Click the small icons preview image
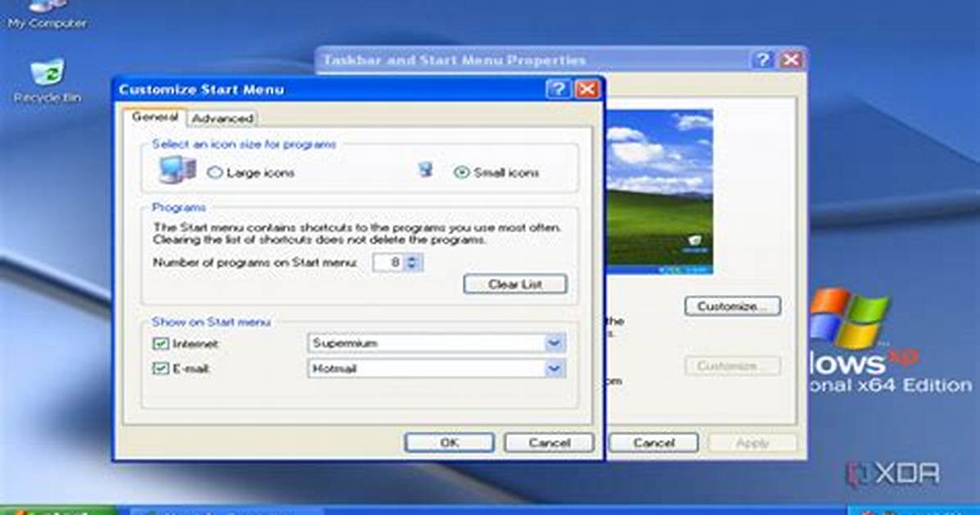This screenshot has height=515, width=980. 425,170
